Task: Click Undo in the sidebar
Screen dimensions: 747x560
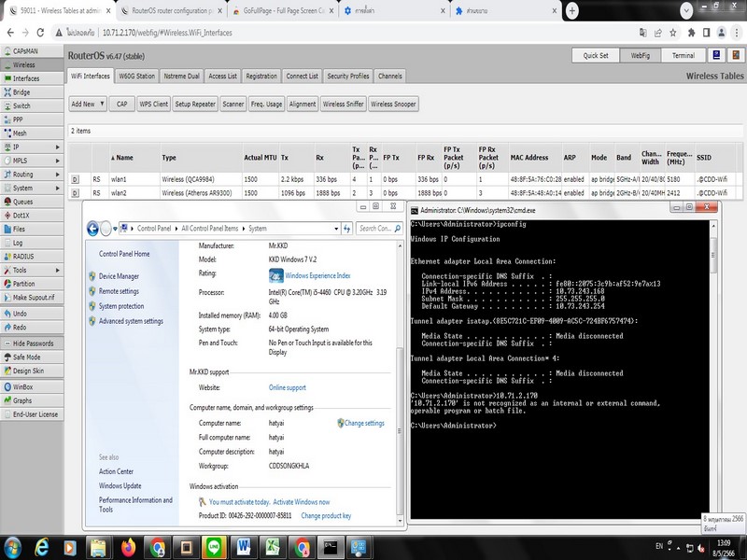Action: click(x=32, y=314)
